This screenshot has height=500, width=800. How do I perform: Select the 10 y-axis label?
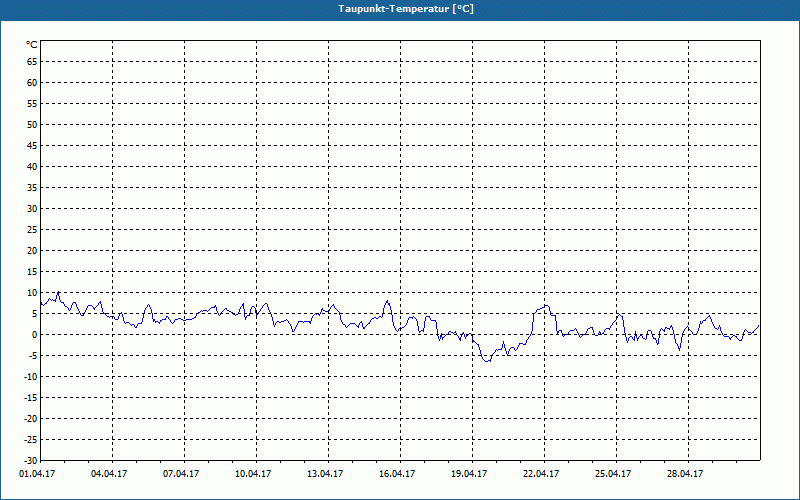32,292
